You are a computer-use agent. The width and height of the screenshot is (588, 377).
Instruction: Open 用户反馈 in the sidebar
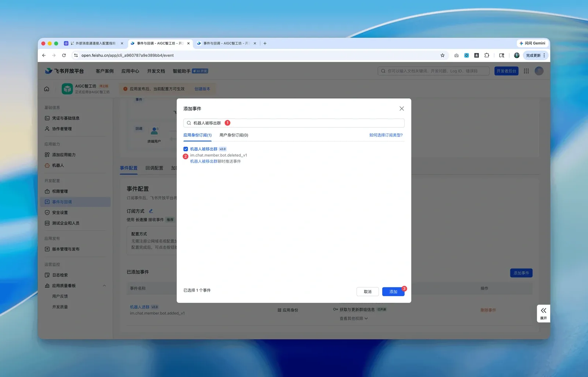[60, 297]
